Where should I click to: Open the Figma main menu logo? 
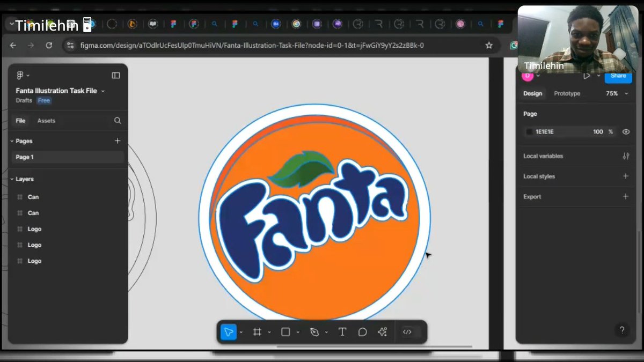(x=20, y=76)
